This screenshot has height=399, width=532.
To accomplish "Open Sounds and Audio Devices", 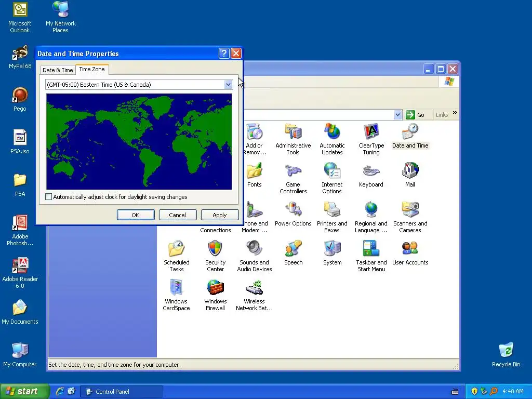I will [255, 256].
